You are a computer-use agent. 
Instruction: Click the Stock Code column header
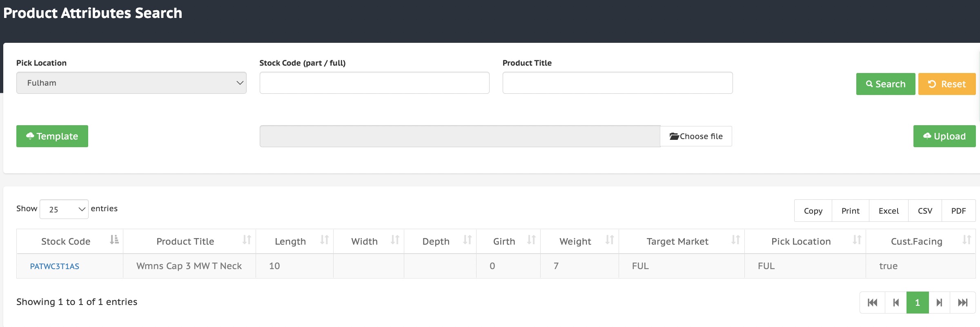pos(70,241)
